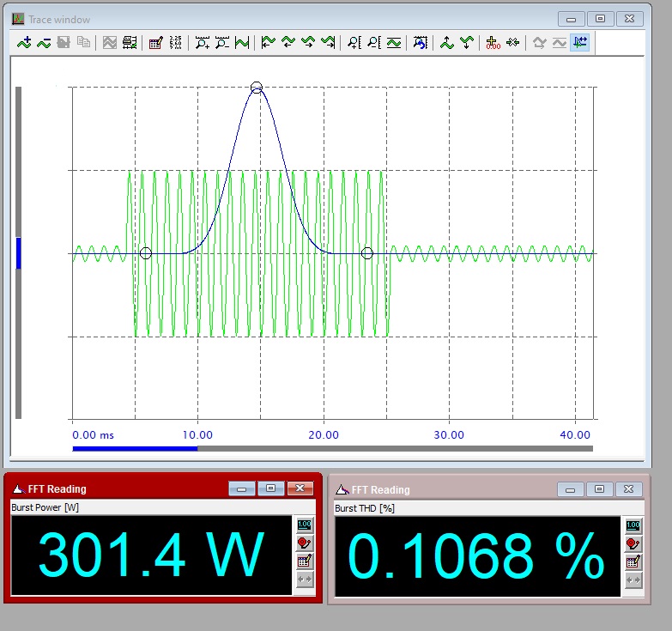
Task: Click the greyed-out arrows icon in Burst Power window
Action: point(305,579)
